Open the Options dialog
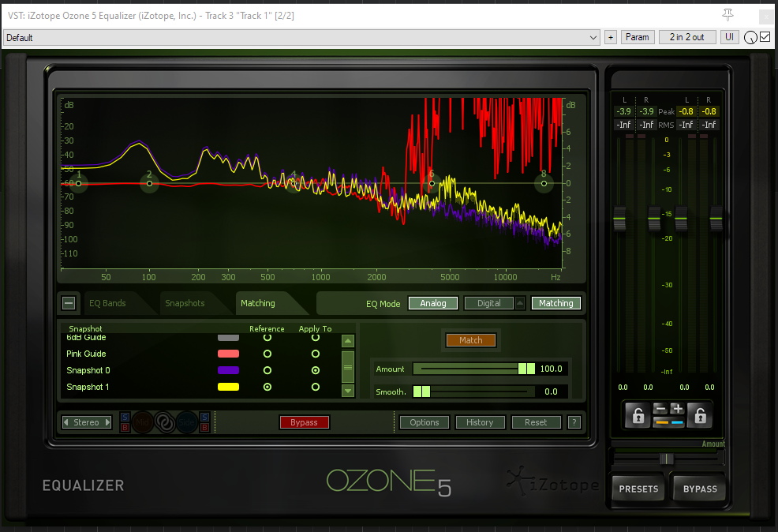Screen dimensions: 778x532 click(x=425, y=422)
